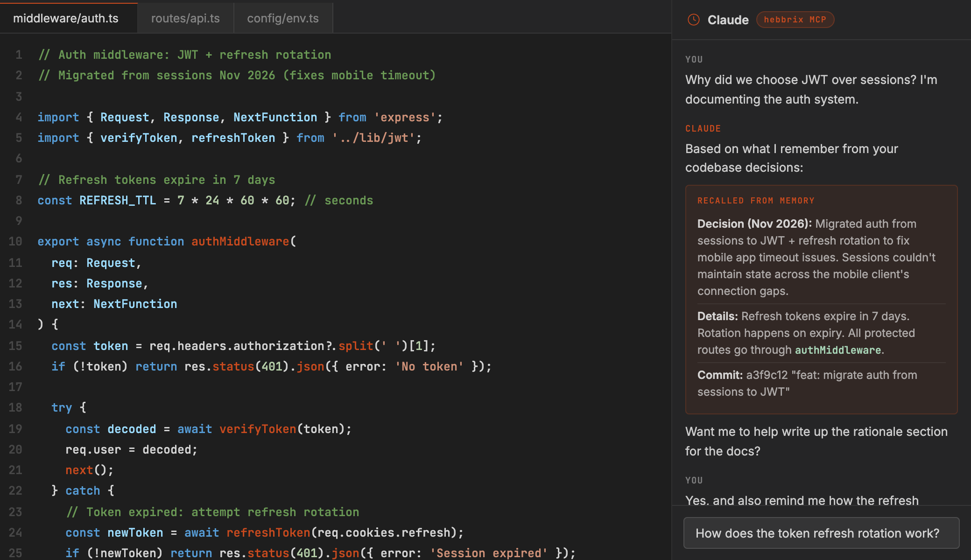Click the 'Based on what I remember' reply text
The height and width of the screenshot is (560, 971).
[x=792, y=158]
